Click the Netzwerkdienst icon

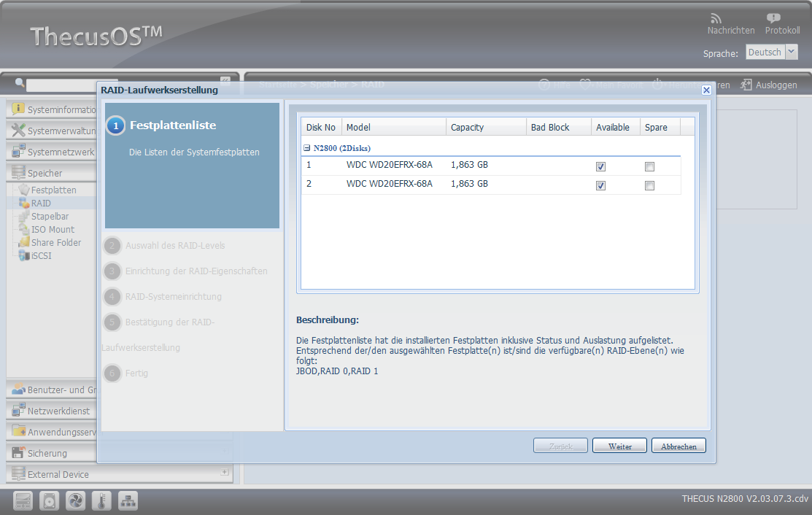(18, 410)
